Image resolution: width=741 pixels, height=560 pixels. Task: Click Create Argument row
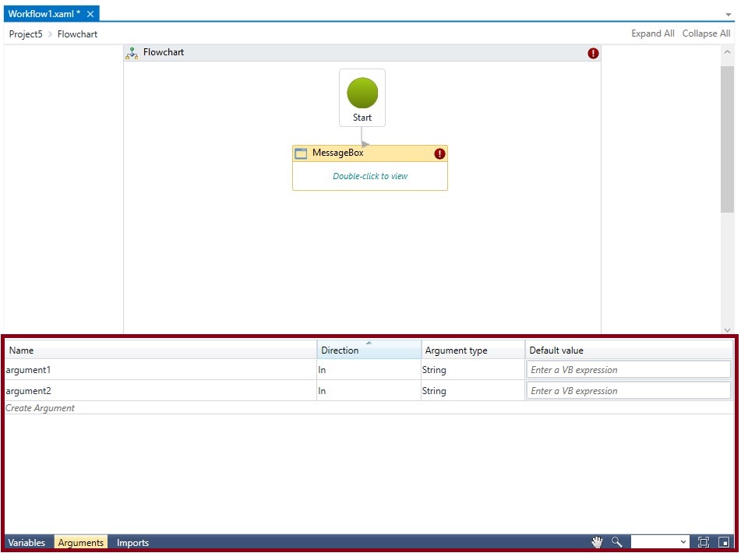(x=41, y=408)
